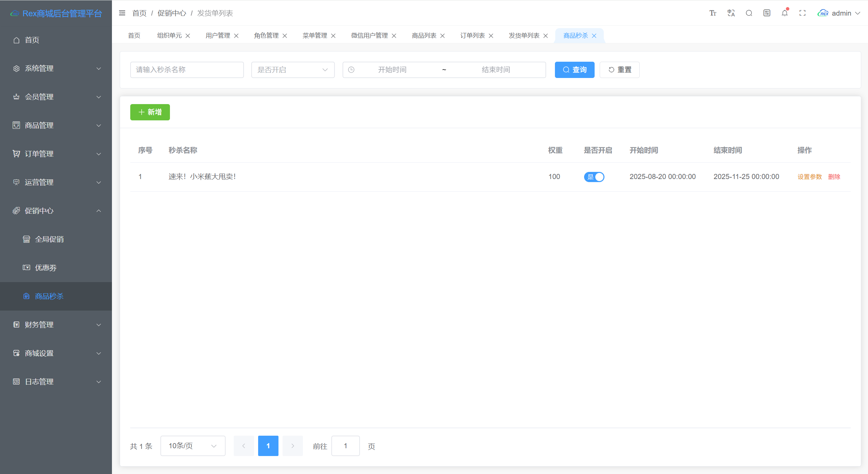Turn off the 是否开启 switch for 小米蕉

(x=594, y=177)
